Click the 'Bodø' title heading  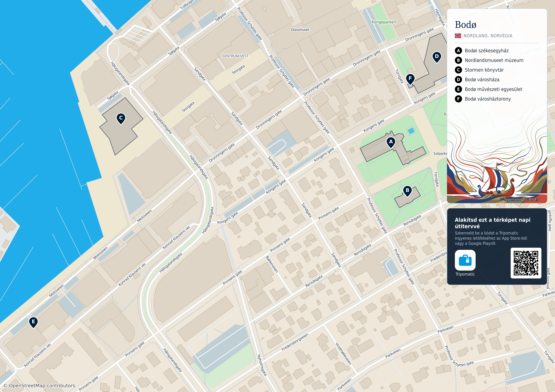click(x=466, y=25)
